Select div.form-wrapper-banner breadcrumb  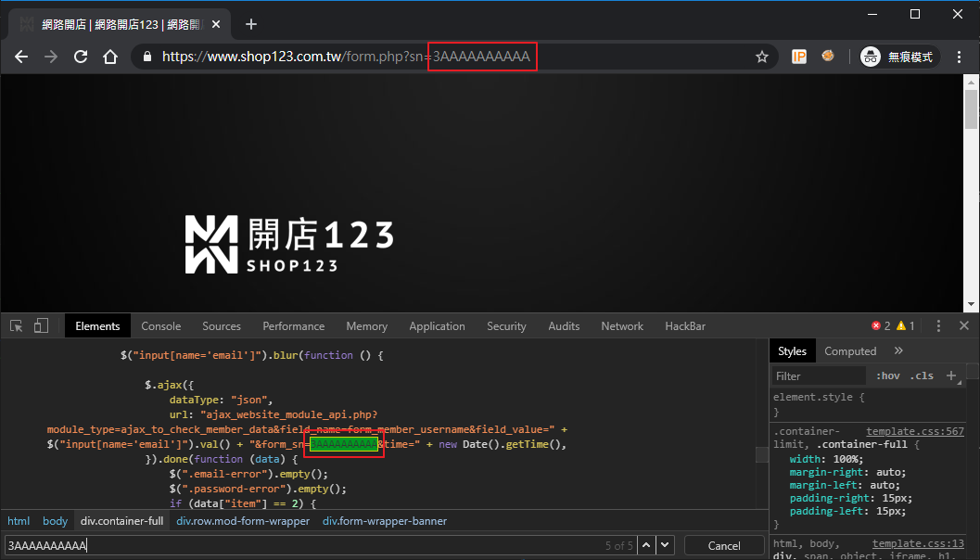385,521
